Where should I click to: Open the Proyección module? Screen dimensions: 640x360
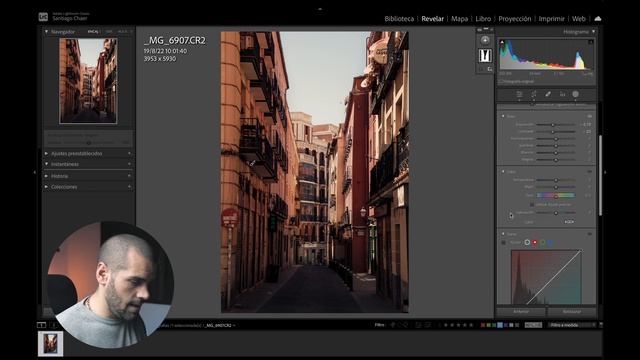514,19
